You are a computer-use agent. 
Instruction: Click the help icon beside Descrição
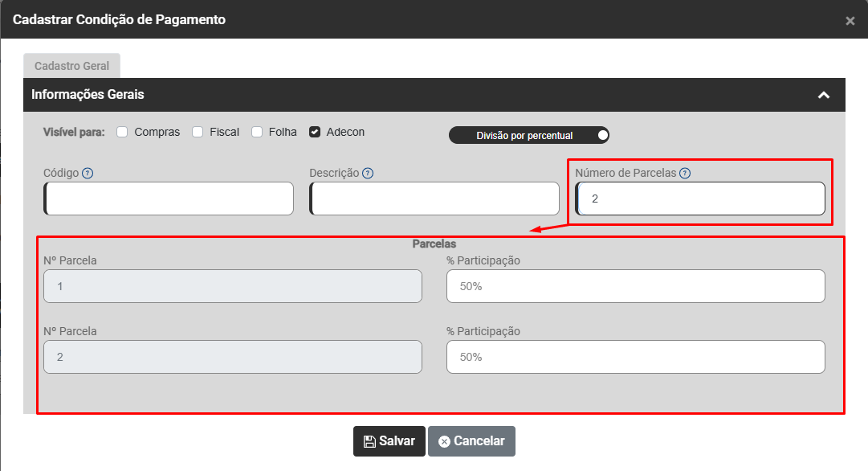[x=367, y=173]
